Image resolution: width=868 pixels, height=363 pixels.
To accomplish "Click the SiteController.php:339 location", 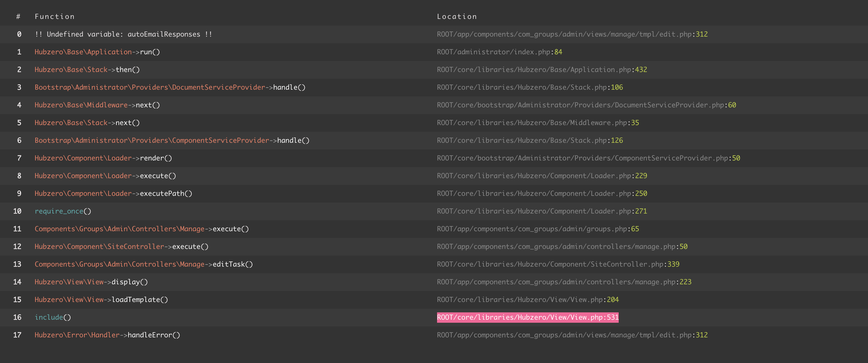I will point(558,264).
